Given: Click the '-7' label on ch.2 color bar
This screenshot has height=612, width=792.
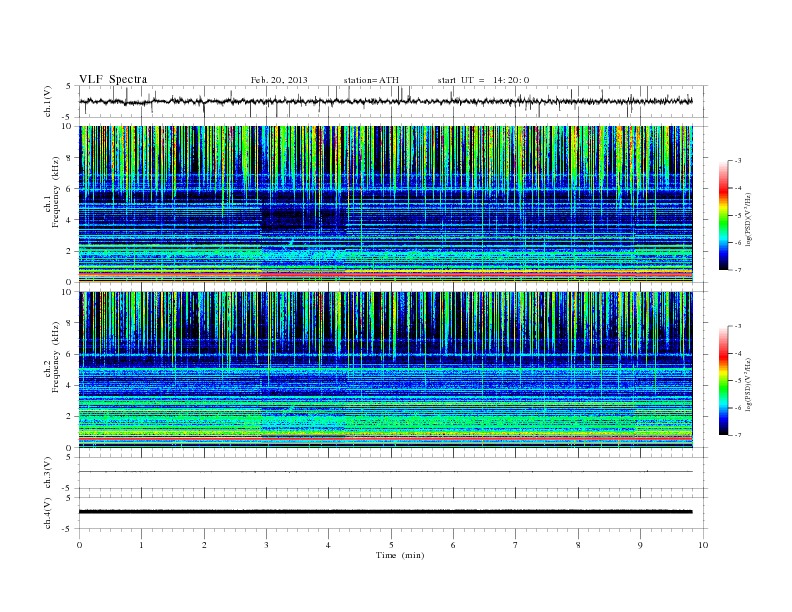Looking at the screenshot, I should pos(737,435).
